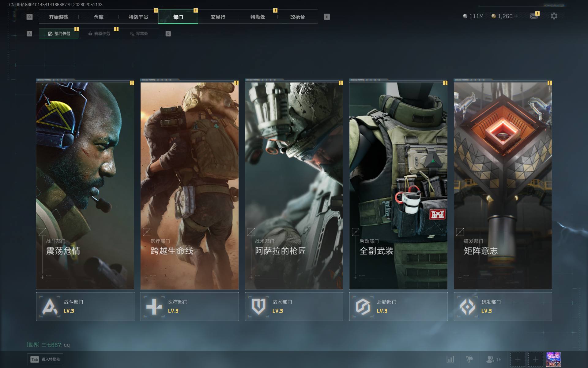This screenshot has width=588, height=368.
Task: Select the 赛季任务 sub-tab
Action: [x=99, y=34]
